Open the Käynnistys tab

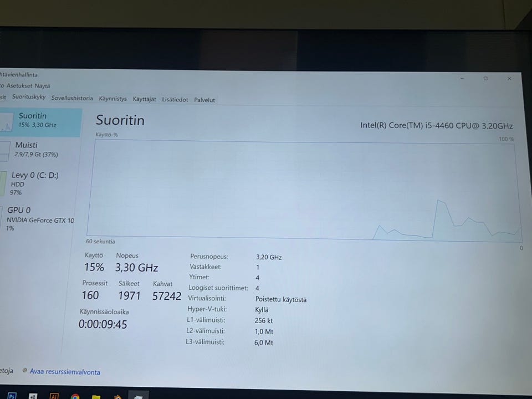112,99
